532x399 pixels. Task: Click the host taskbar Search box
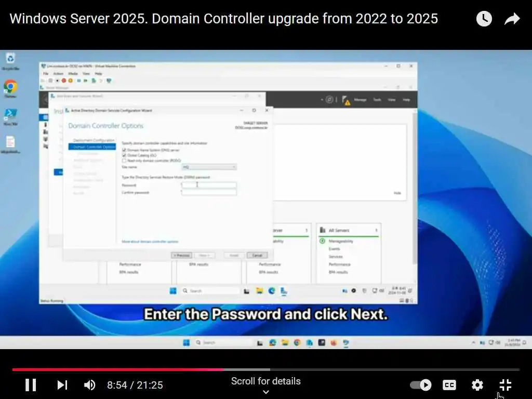[223, 343]
